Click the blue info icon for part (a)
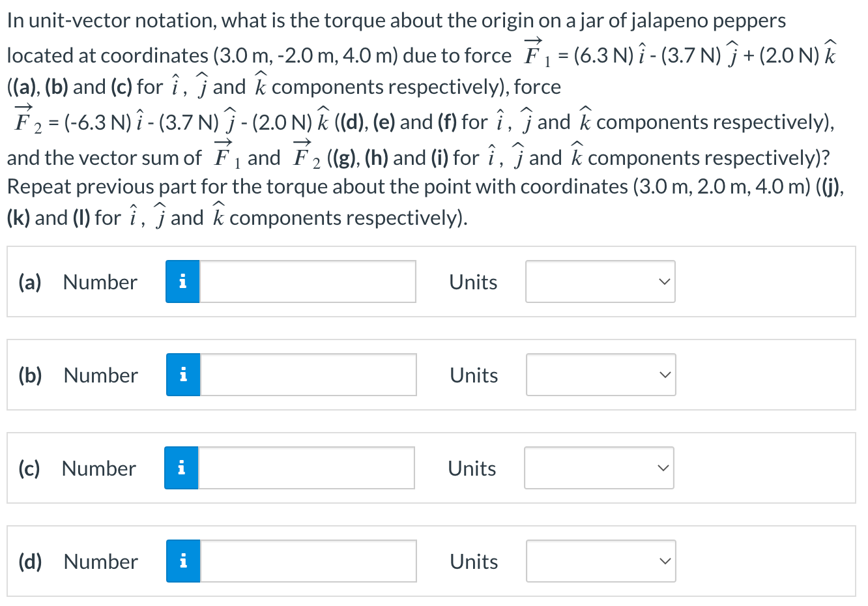This screenshot has height=606, width=868. click(182, 281)
